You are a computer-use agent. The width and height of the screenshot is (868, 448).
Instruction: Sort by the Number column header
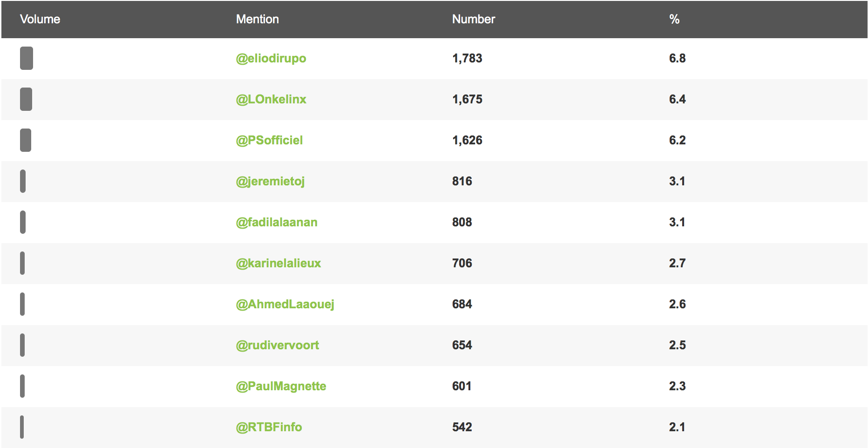pyautogui.click(x=474, y=19)
